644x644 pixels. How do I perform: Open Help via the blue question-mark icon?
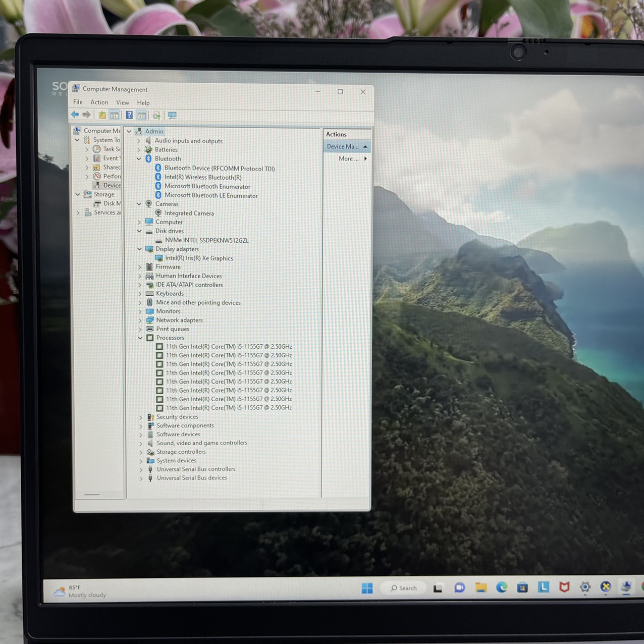129,115
